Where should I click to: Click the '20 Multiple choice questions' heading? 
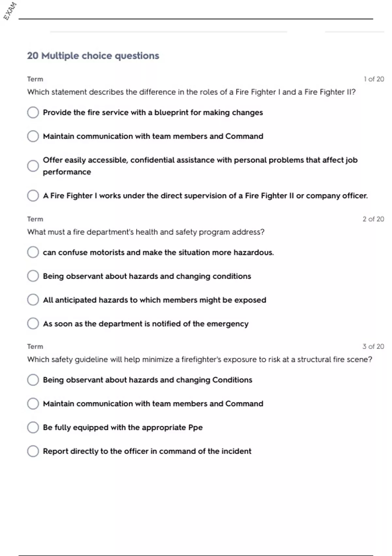click(93, 56)
